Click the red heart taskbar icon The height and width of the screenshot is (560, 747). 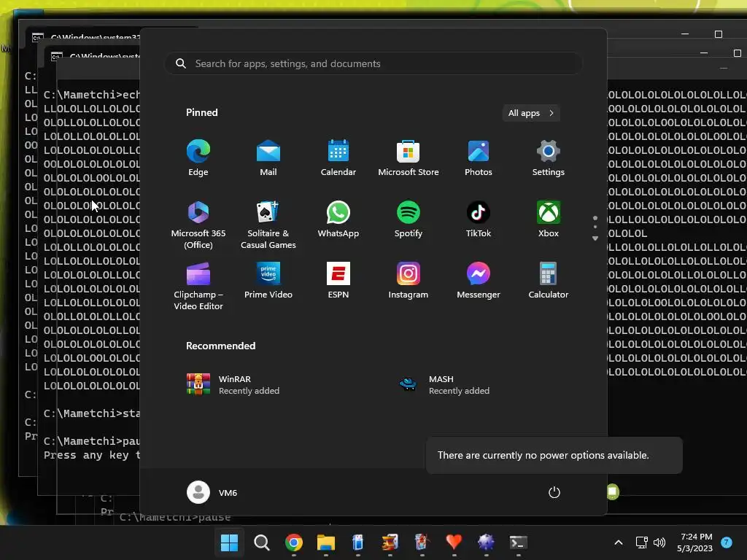point(454,542)
